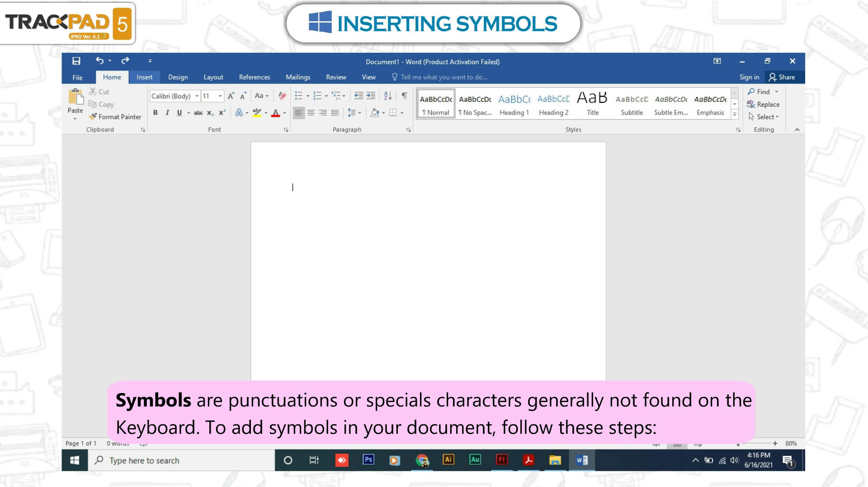Click the Share button
Viewport: 868px width, 487px height.
coord(782,77)
